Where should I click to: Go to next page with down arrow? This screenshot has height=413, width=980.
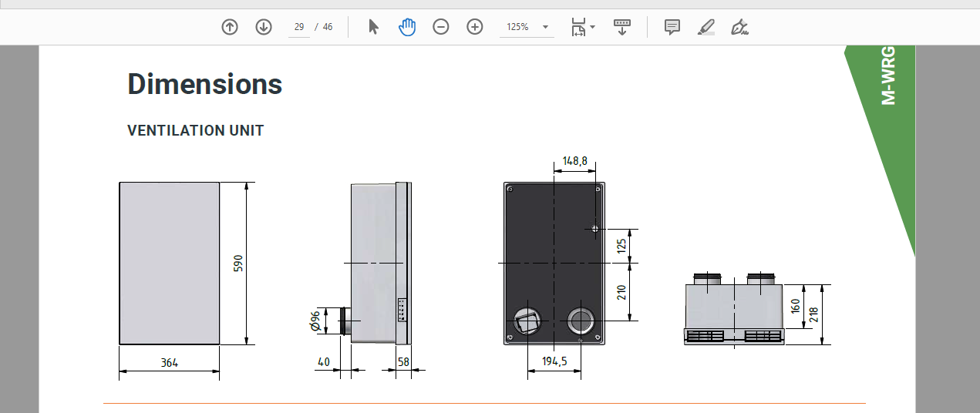264,27
